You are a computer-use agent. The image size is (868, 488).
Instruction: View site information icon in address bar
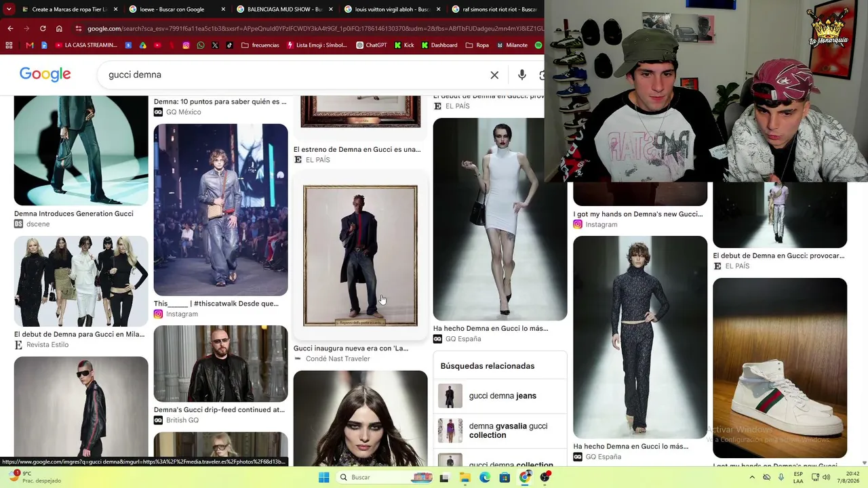coord(78,28)
